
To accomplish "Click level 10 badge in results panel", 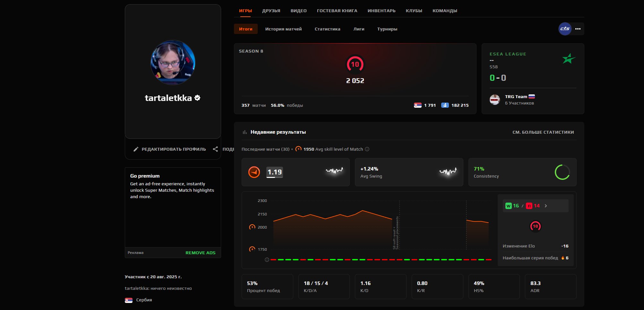I will point(535,226).
